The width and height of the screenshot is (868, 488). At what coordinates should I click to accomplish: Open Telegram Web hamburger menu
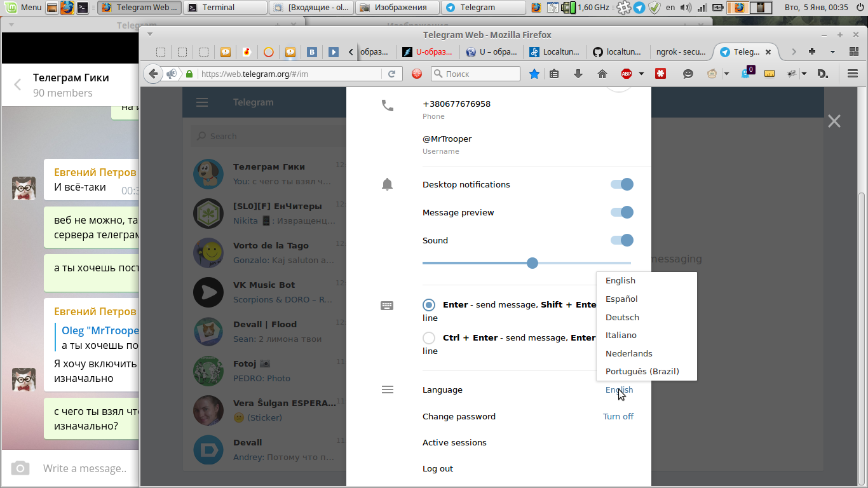point(202,102)
